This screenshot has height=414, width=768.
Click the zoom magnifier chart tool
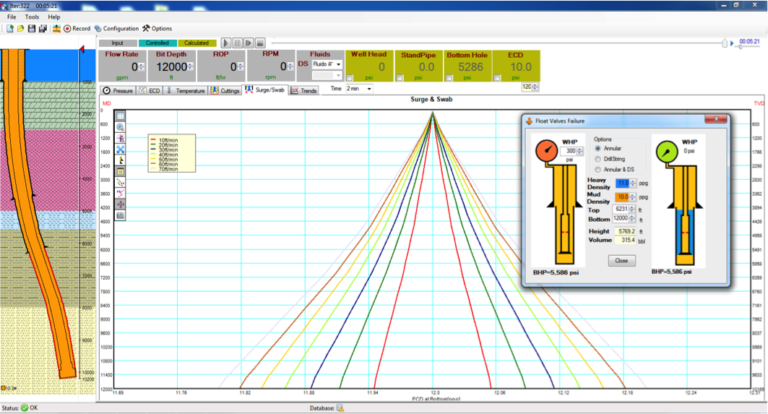[121, 128]
